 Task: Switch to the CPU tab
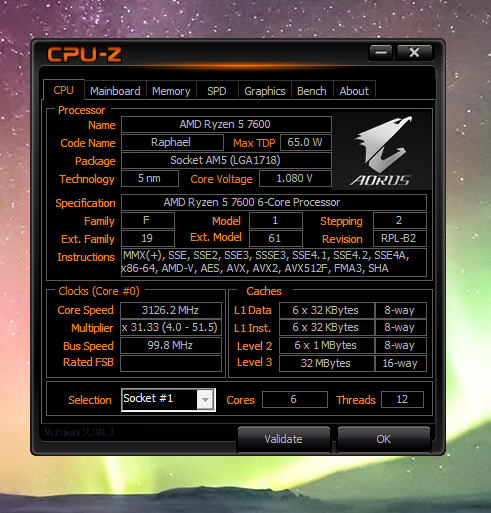(63, 90)
